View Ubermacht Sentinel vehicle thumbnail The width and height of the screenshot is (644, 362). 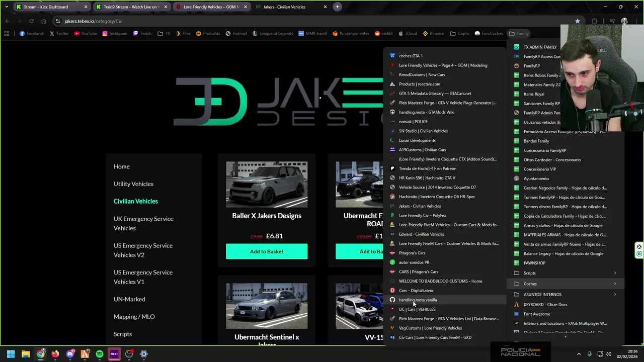point(267,306)
